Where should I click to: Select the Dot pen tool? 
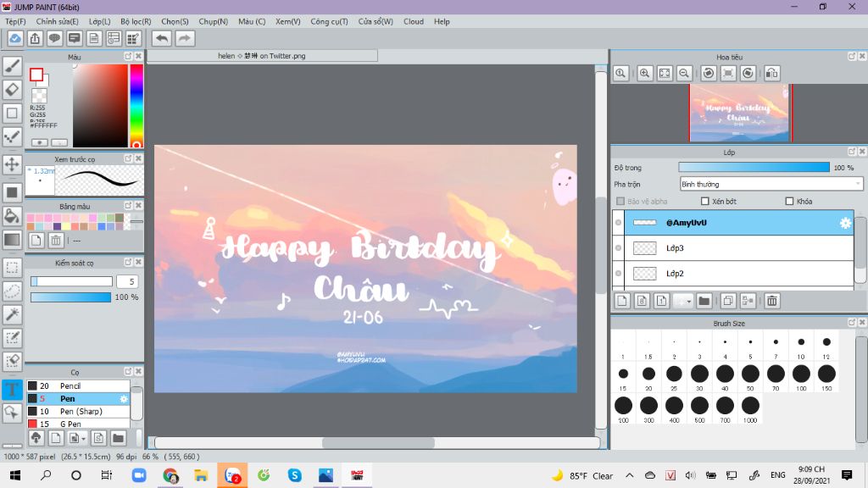click(12, 136)
